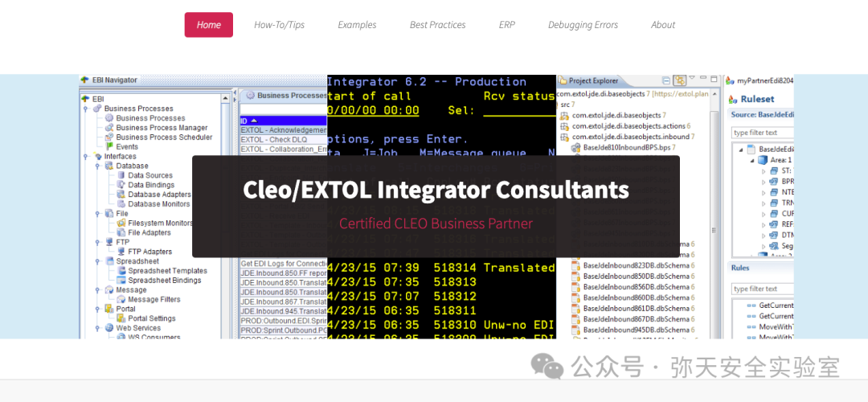The width and height of the screenshot is (868, 402).
Task: Click the BaseJdeInbound850DB.dbSchema file icon
Action: [575, 277]
